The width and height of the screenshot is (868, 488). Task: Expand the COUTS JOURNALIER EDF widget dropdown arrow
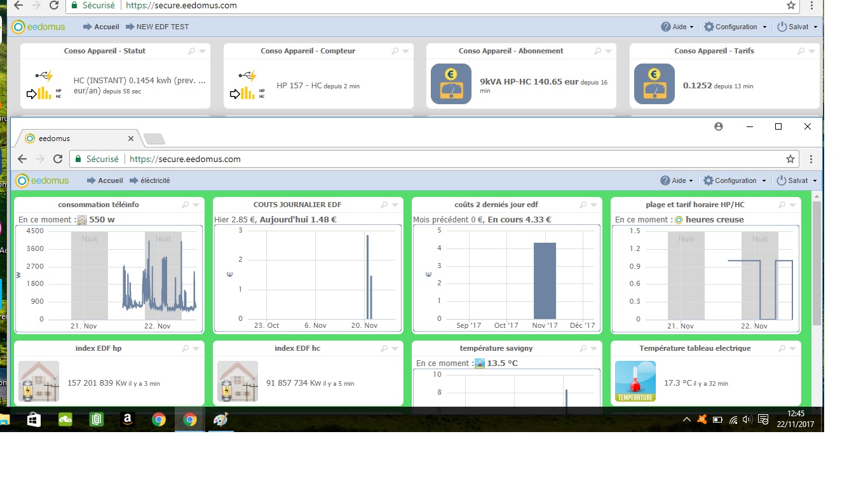click(x=395, y=205)
